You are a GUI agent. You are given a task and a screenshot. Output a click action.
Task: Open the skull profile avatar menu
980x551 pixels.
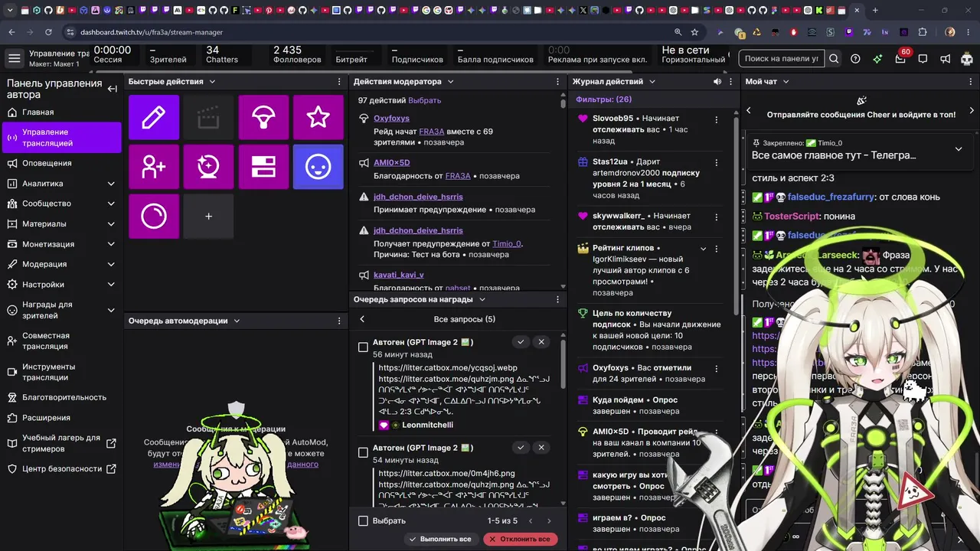[x=966, y=59]
